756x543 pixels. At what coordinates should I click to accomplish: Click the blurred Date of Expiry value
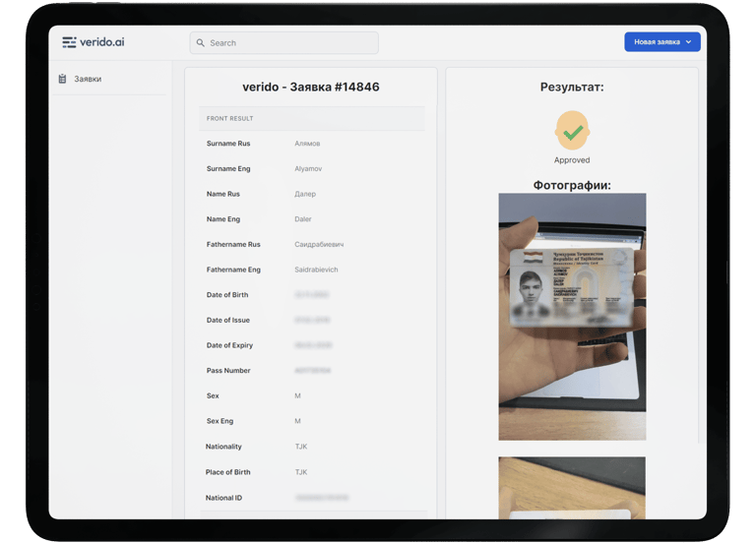tap(313, 345)
